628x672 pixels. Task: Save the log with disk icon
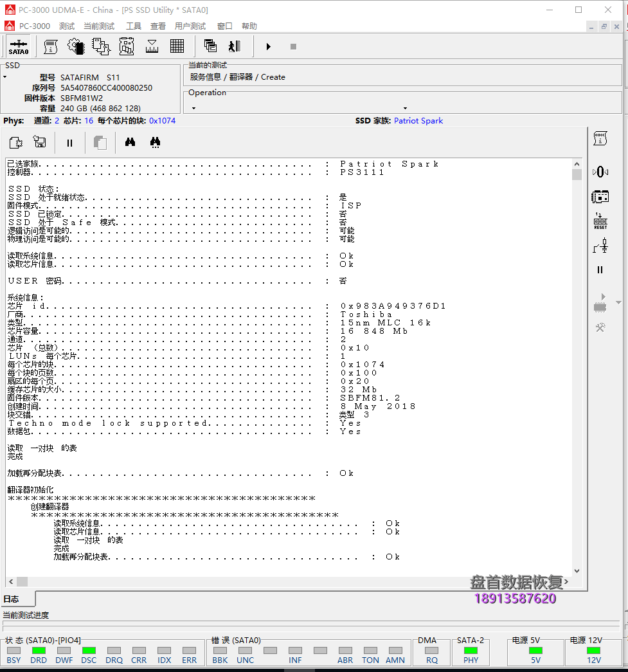[39, 142]
